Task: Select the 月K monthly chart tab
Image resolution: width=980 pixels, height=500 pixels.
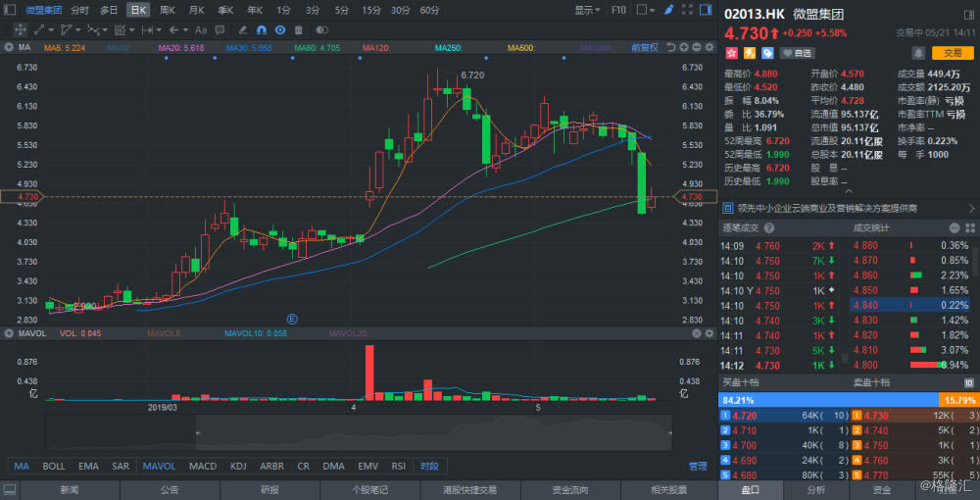Action: 197,10
